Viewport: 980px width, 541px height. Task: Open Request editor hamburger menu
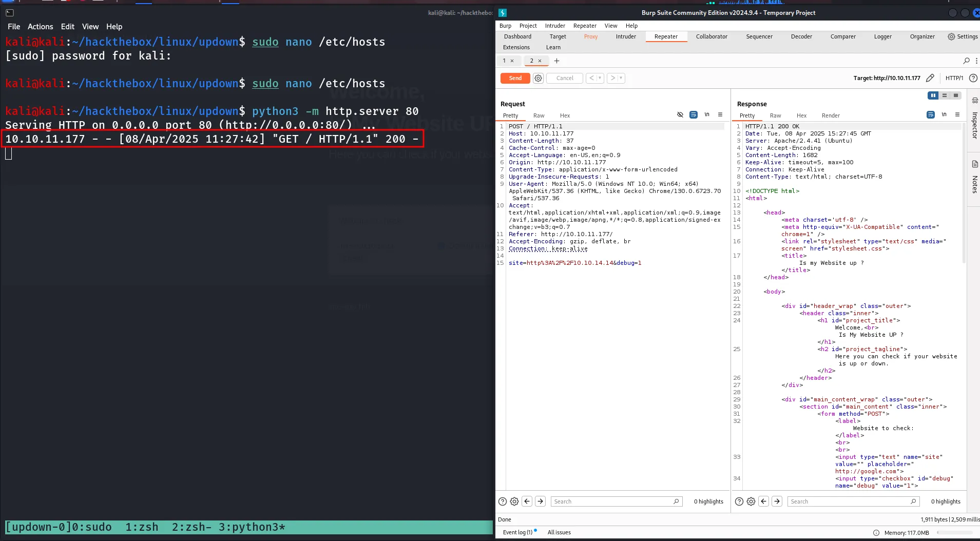720,114
